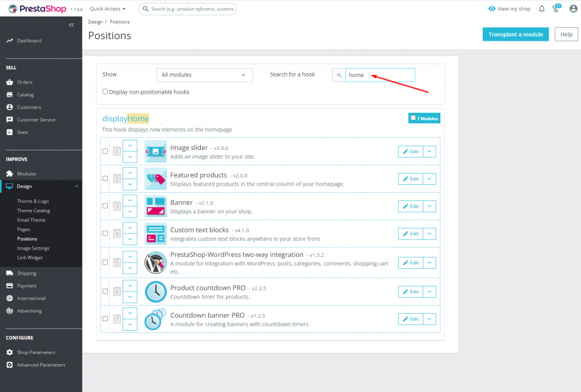This screenshot has width=581, height=392.
Task: Click the notifications bell icon
Action: tap(542, 9)
